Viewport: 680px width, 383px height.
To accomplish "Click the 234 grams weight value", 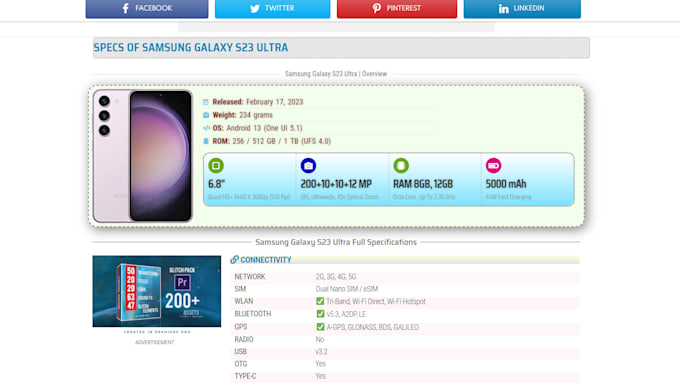I will 256,115.
